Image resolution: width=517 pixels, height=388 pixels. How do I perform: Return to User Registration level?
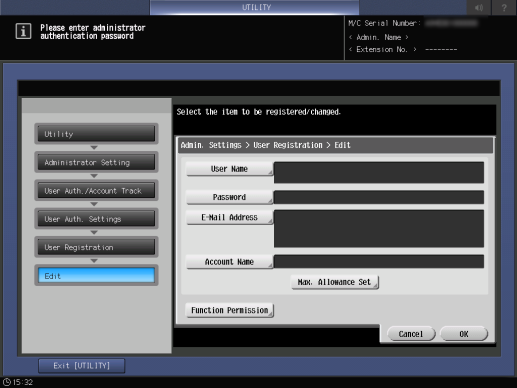(96, 247)
